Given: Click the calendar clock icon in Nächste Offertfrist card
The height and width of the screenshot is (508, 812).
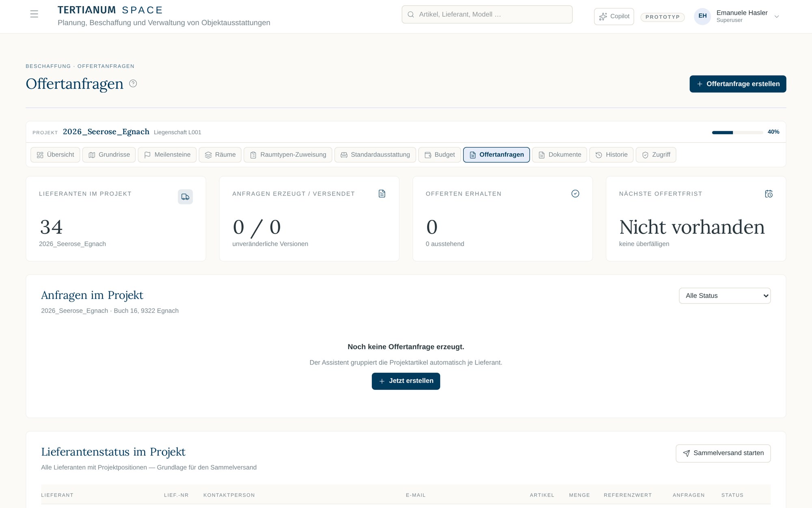Looking at the screenshot, I should (769, 194).
